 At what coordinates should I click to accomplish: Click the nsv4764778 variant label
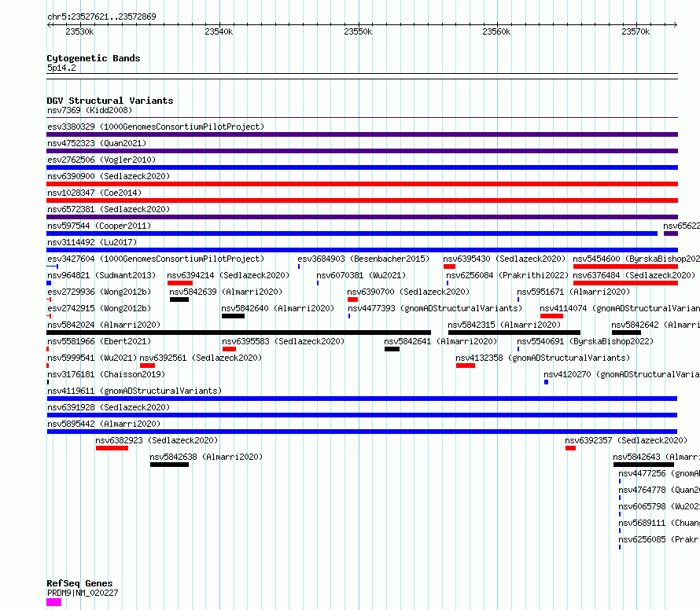[659, 490]
